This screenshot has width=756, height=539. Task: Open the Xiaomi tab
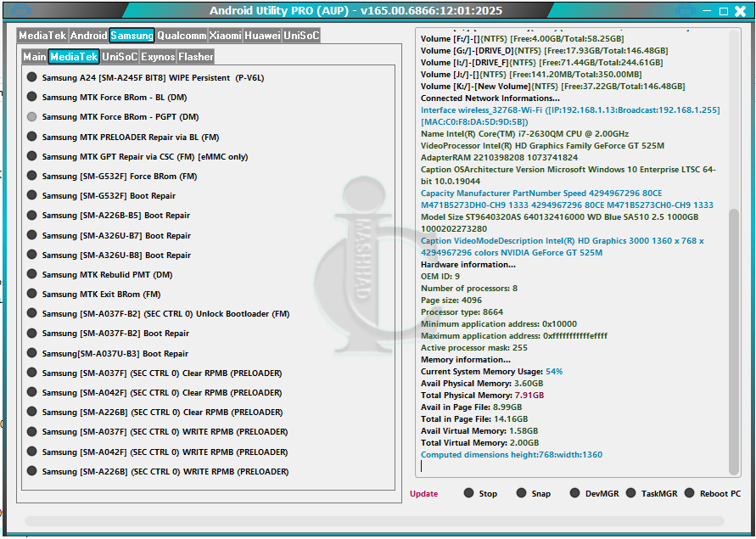[226, 36]
